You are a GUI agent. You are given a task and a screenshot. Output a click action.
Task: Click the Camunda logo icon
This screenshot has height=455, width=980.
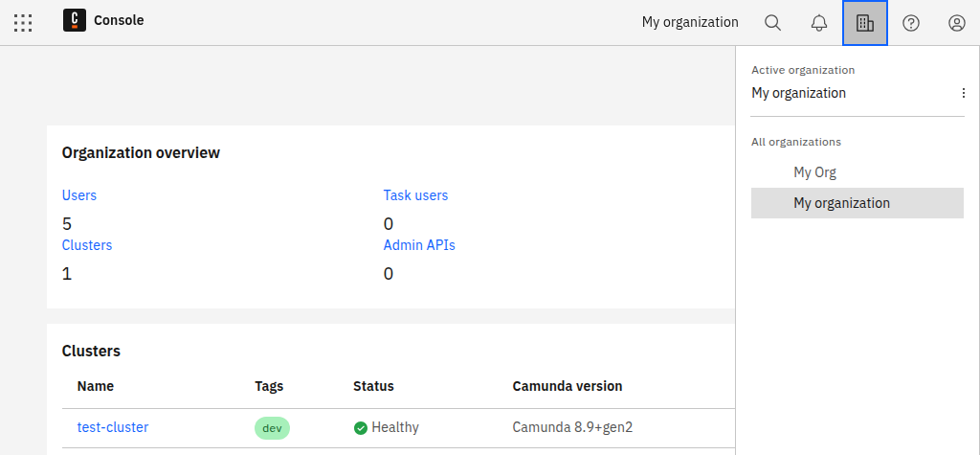(x=75, y=21)
